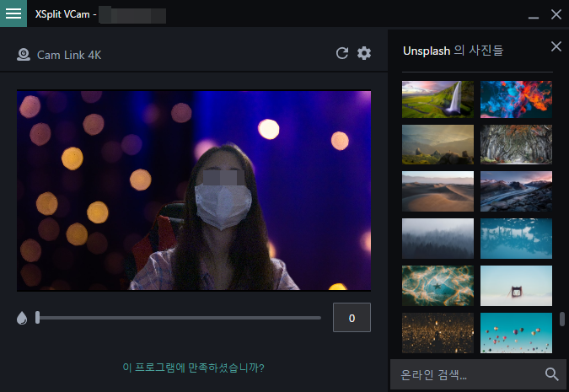The width and height of the screenshot is (569, 392).
Task: Select the blue water reflection thumbnail
Action: (x=516, y=239)
